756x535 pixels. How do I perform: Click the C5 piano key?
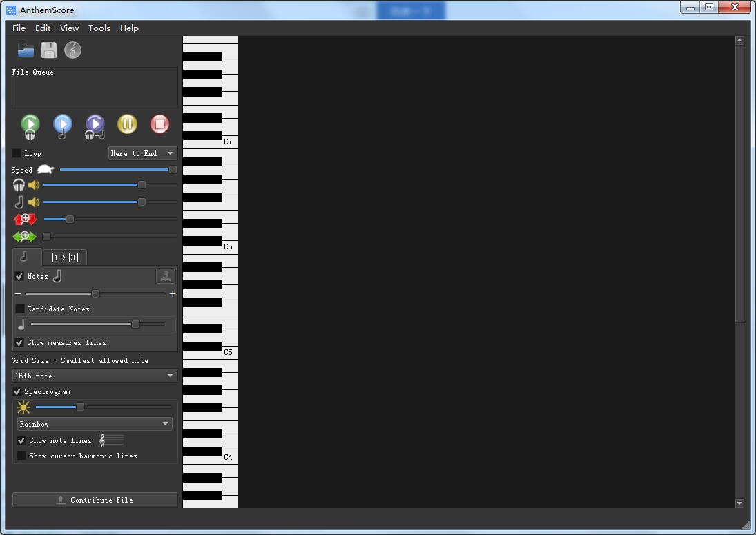click(x=229, y=353)
